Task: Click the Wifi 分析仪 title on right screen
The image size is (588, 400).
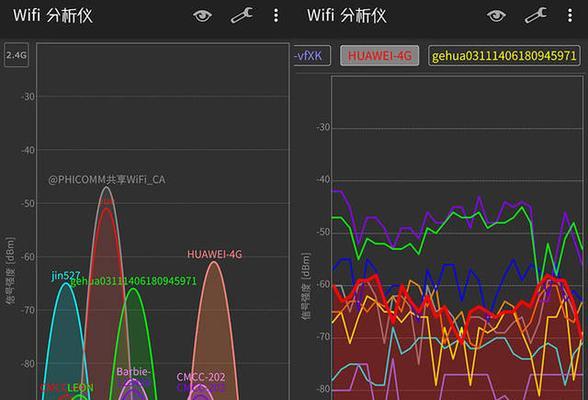Action: click(x=346, y=16)
